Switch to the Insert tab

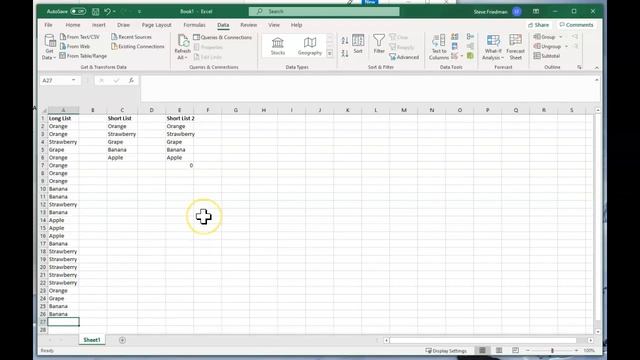(x=98, y=25)
